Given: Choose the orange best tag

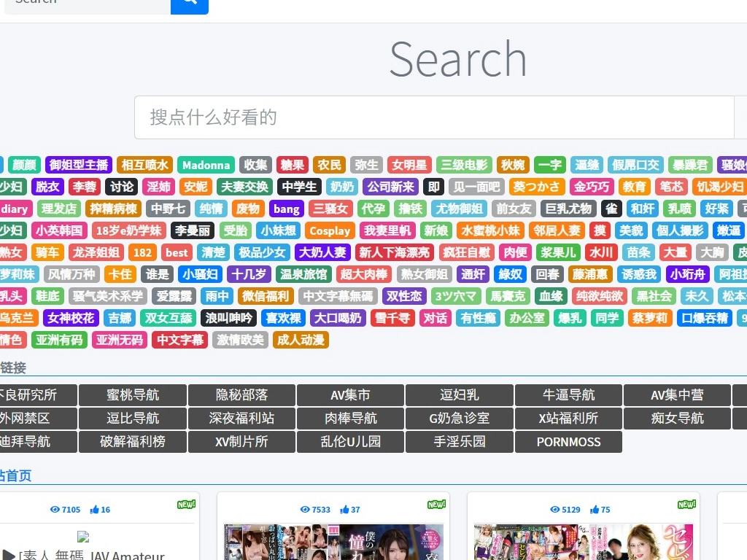Looking at the screenshot, I should [177, 253].
